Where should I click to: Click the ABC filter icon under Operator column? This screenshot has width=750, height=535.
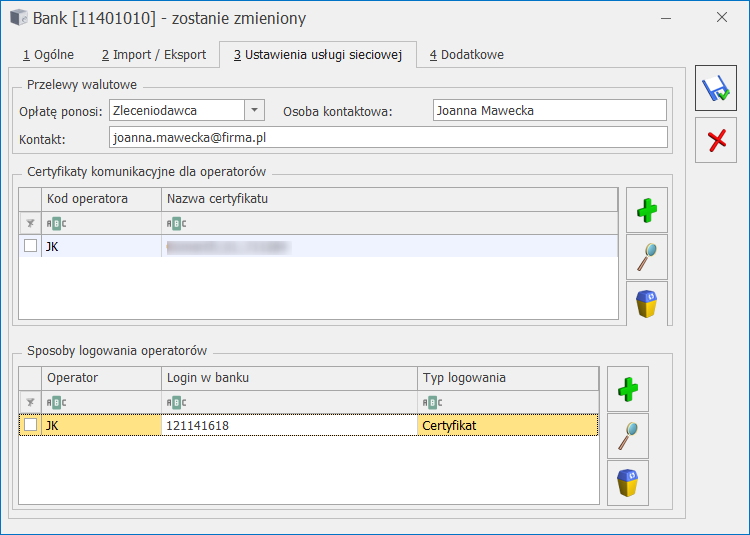pos(56,403)
